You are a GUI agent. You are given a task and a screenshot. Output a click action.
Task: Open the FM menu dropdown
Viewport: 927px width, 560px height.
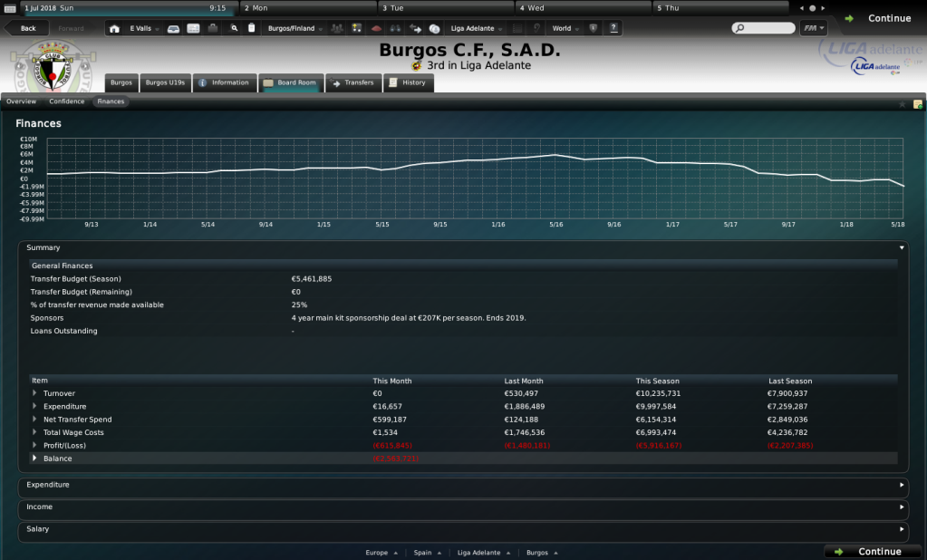pos(814,28)
